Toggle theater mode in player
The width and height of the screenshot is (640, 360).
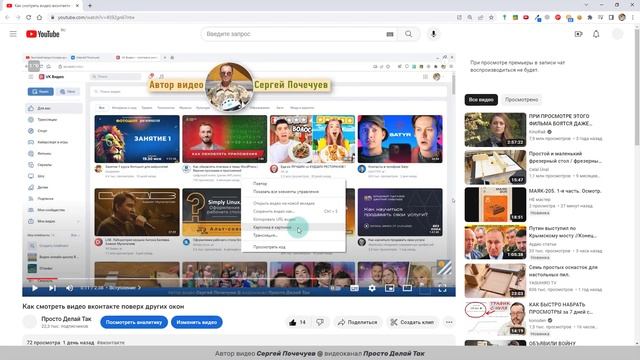[407, 288]
